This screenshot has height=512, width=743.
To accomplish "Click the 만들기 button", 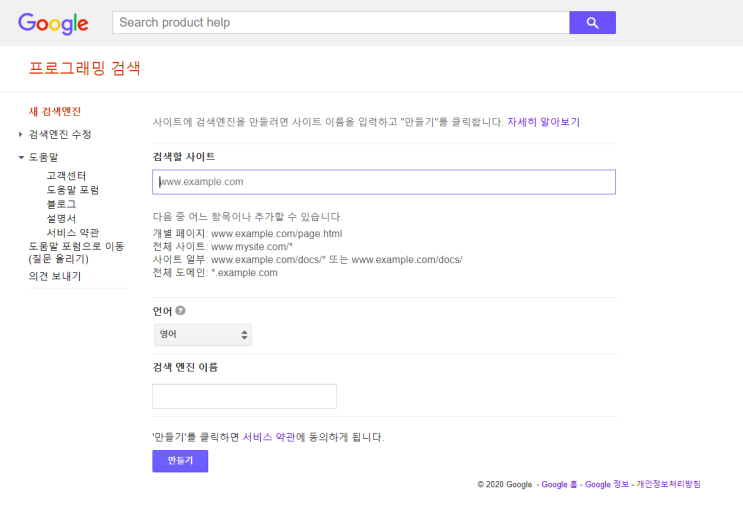I will click(180, 461).
